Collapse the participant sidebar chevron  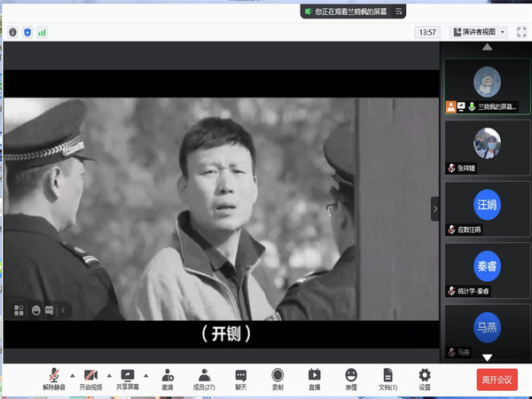tap(435, 209)
